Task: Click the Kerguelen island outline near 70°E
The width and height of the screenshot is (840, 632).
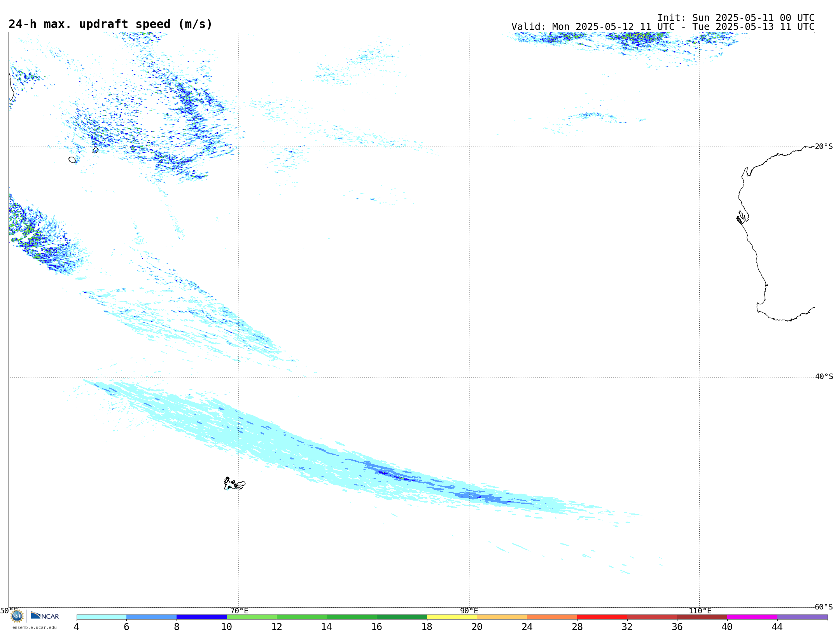Action: coord(234,484)
